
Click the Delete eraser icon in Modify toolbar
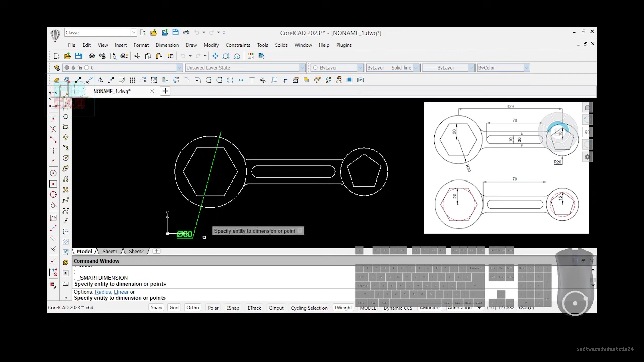pyautogui.click(x=57, y=80)
